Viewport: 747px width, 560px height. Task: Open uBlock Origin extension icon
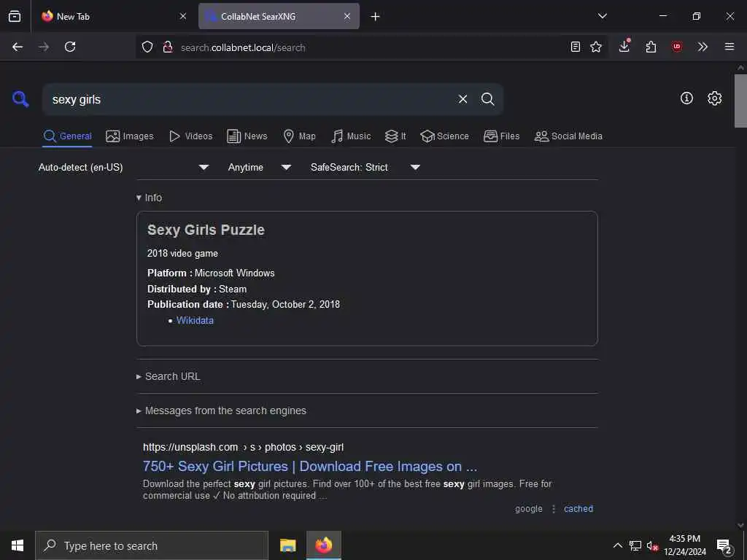[676, 47]
